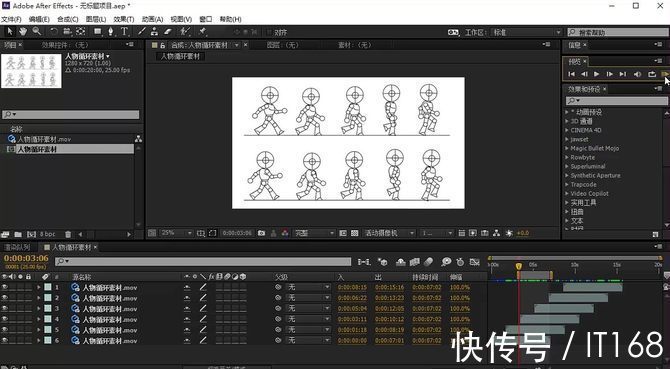This screenshot has height=369, width=670.
Task: Hide layer 6 with its eye icon
Action: point(5,340)
